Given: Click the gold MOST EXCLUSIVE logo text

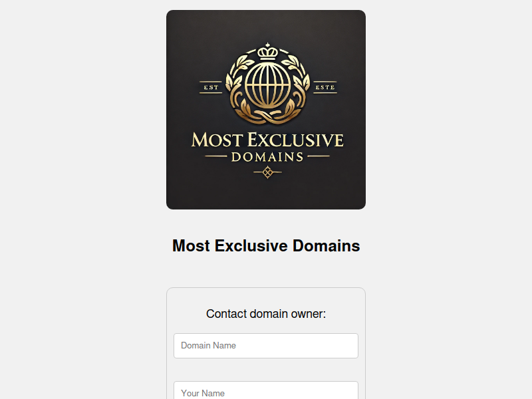Looking at the screenshot, I should (267, 140).
